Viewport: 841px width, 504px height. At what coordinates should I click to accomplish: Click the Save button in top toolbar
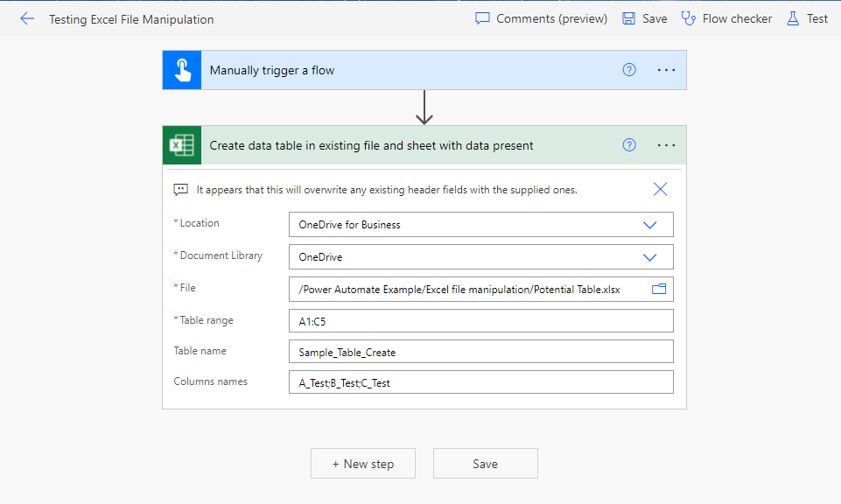[x=644, y=18]
